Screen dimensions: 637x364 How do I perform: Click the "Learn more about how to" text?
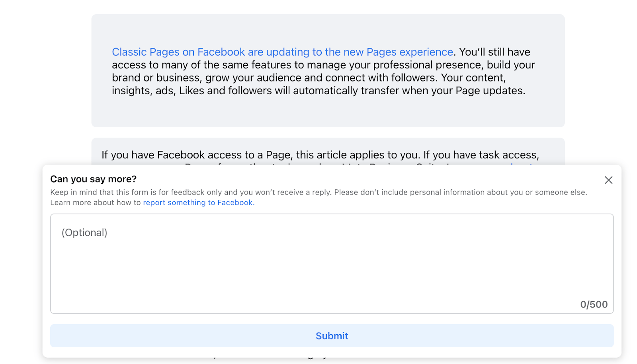point(96,202)
